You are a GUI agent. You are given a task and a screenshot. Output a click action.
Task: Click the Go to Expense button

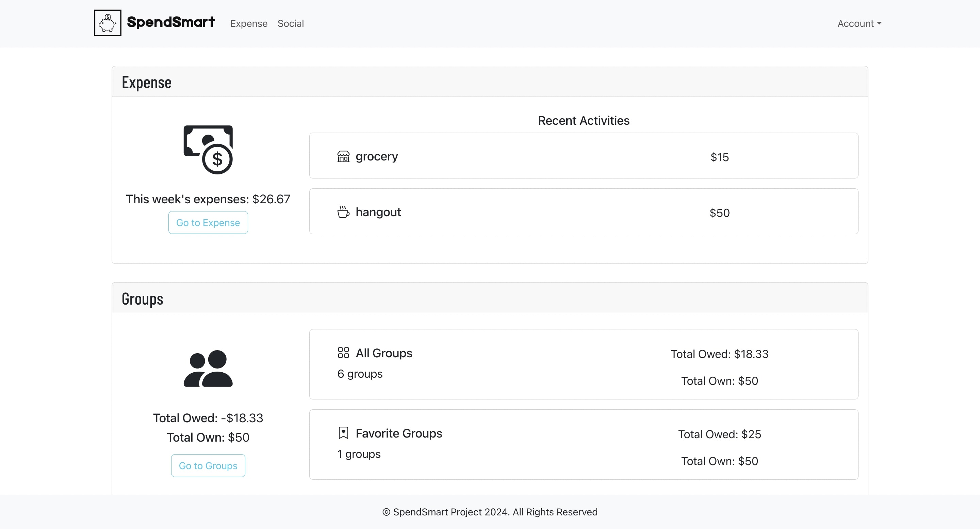(208, 223)
